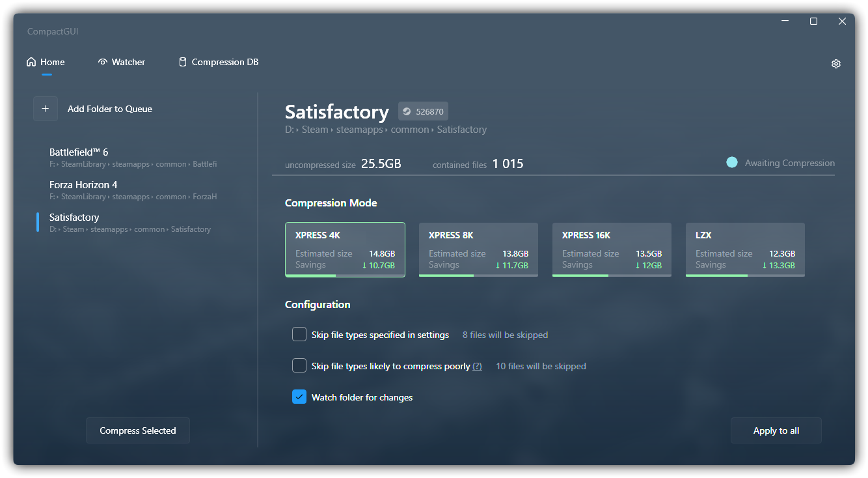Click Add Folder to Queue

(110, 109)
